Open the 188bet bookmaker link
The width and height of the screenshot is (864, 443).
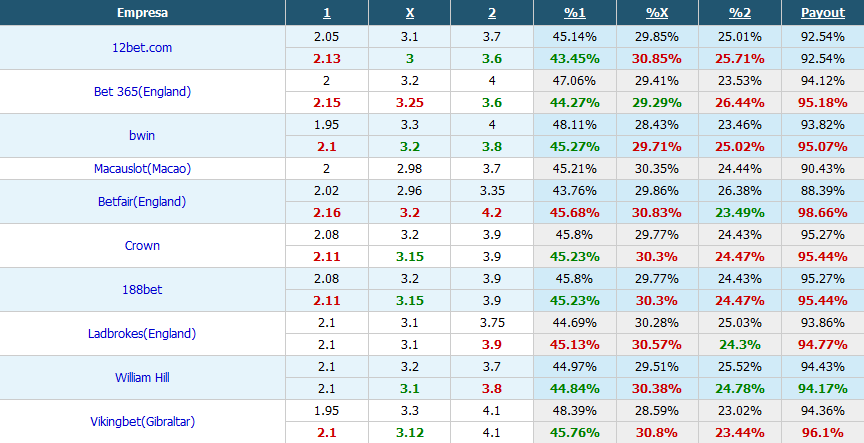pos(142,290)
